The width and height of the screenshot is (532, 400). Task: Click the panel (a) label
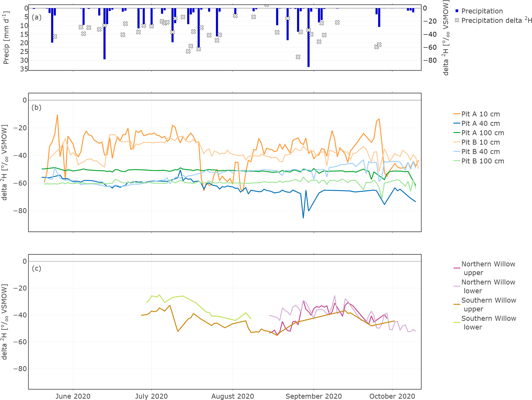[x=36, y=17]
